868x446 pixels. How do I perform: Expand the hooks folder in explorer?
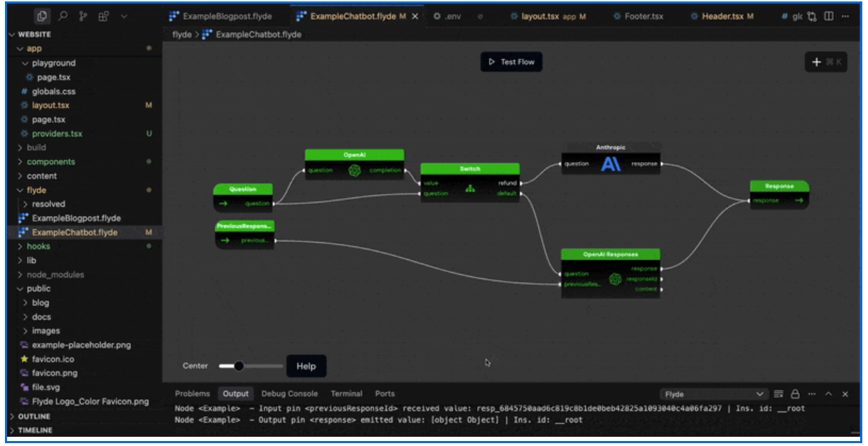(x=38, y=246)
